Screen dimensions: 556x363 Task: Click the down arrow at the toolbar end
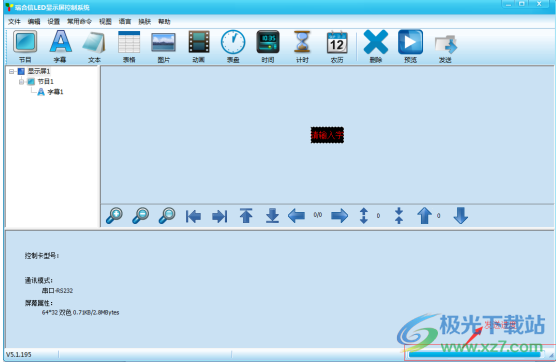[x=461, y=216]
